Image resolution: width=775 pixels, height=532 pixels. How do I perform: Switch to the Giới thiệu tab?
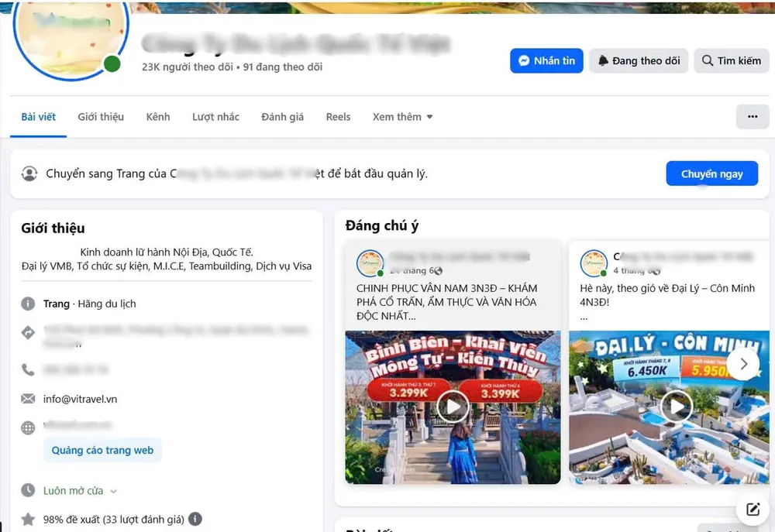click(101, 117)
